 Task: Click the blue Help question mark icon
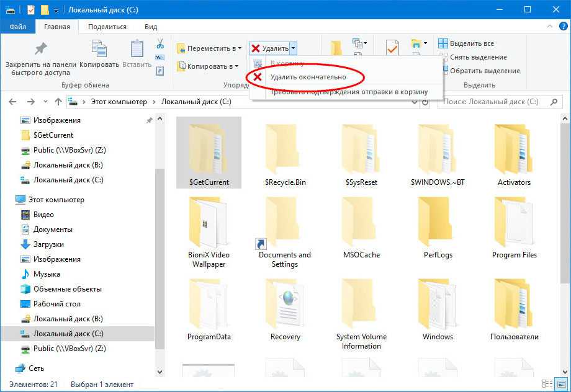point(563,26)
